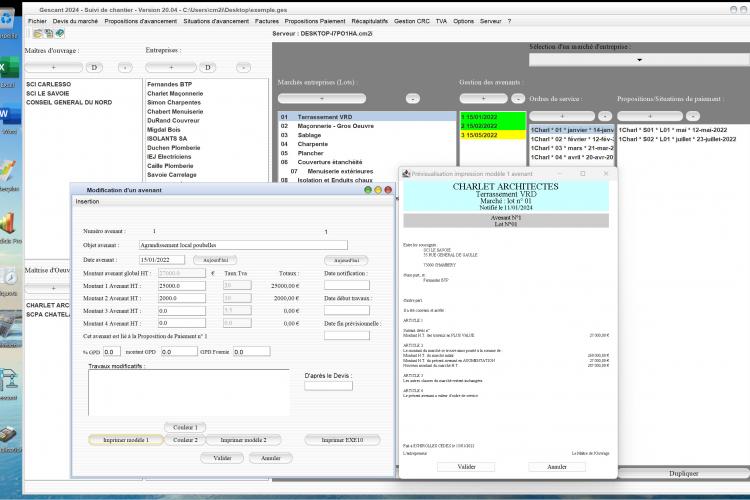Select lot 01 Terrassement VRD

click(367, 117)
